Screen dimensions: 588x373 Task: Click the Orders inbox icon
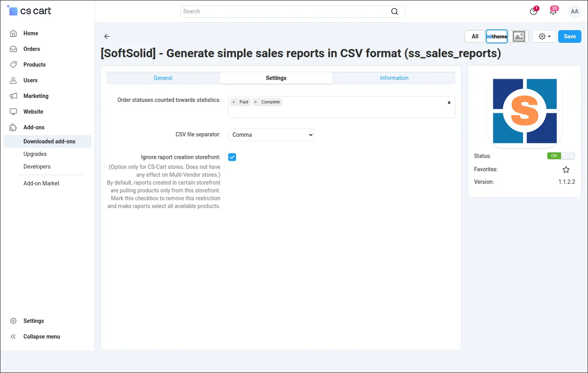[x=13, y=49]
